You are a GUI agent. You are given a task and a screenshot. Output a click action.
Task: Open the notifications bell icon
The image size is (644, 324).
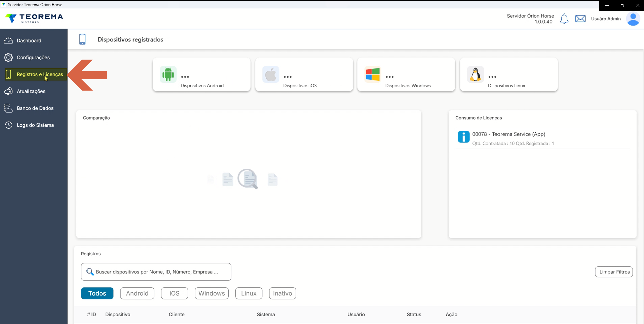(564, 19)
